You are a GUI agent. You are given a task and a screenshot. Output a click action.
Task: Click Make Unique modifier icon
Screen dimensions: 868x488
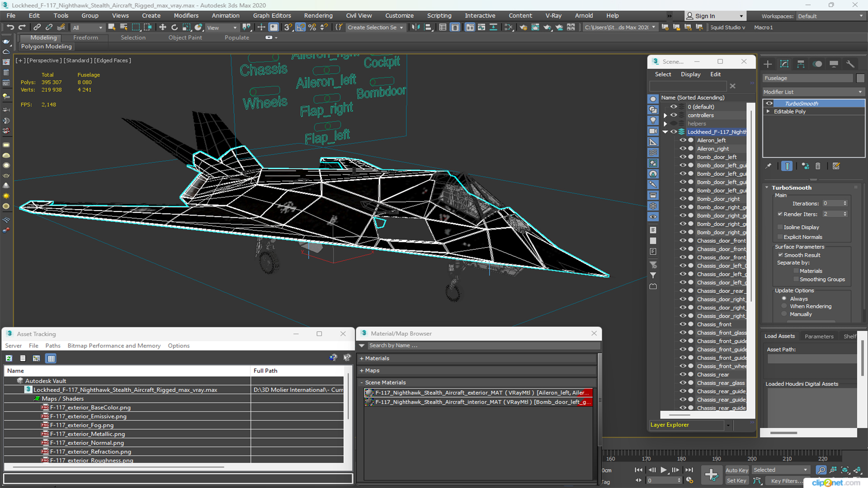(x=805, y=166)
